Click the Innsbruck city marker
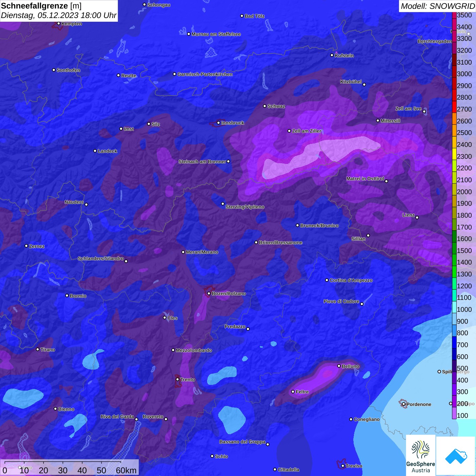 tap(218, 123)
